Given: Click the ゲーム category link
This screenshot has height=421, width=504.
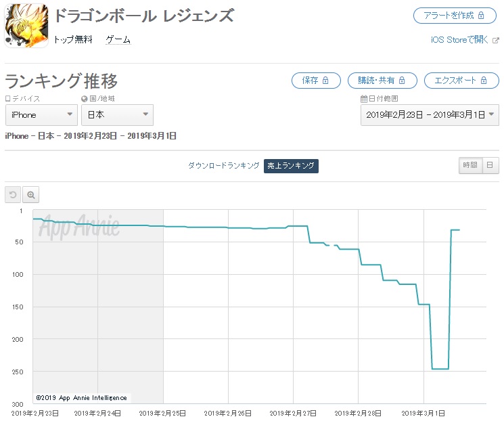Looking at the screenshot, I should 118,40.
